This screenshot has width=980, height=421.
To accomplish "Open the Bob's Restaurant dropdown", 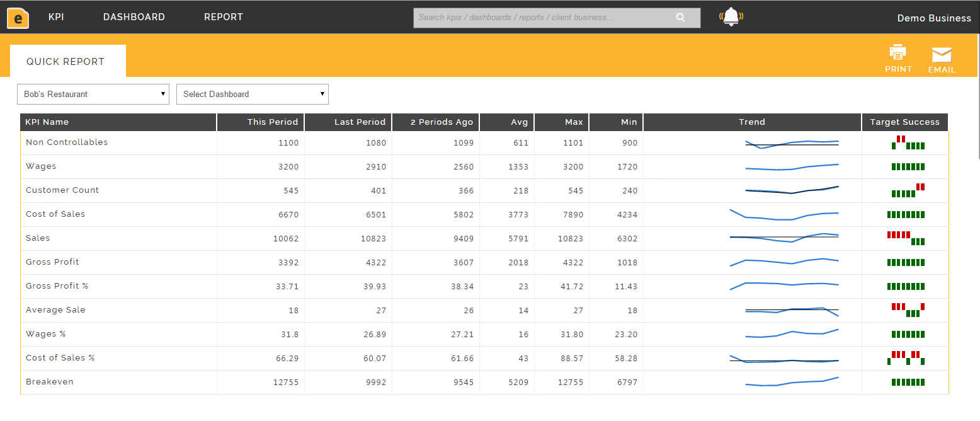I will pyautogui.click(x=93, y=94).
